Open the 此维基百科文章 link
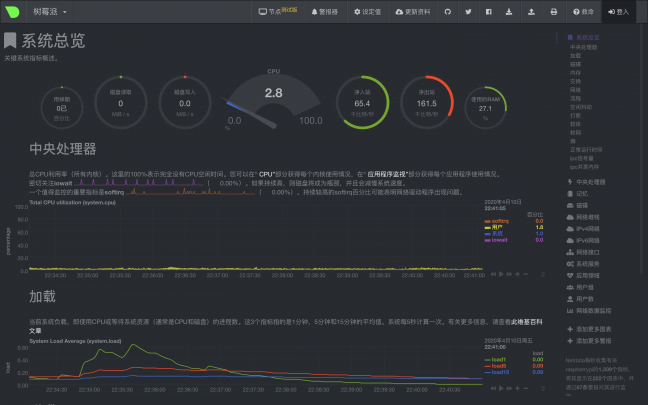The height and width of the screenshot is (405, 648). click(x=526, y=322)
